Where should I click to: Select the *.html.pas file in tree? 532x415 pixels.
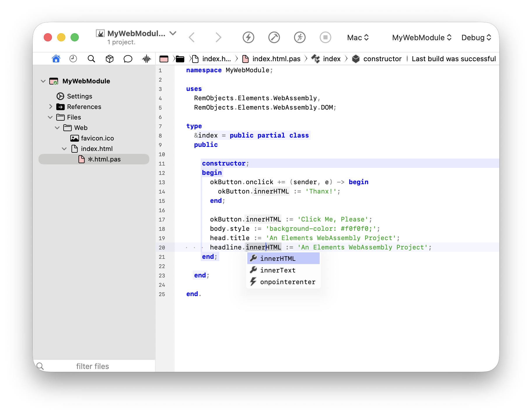[x=94, y=159]
